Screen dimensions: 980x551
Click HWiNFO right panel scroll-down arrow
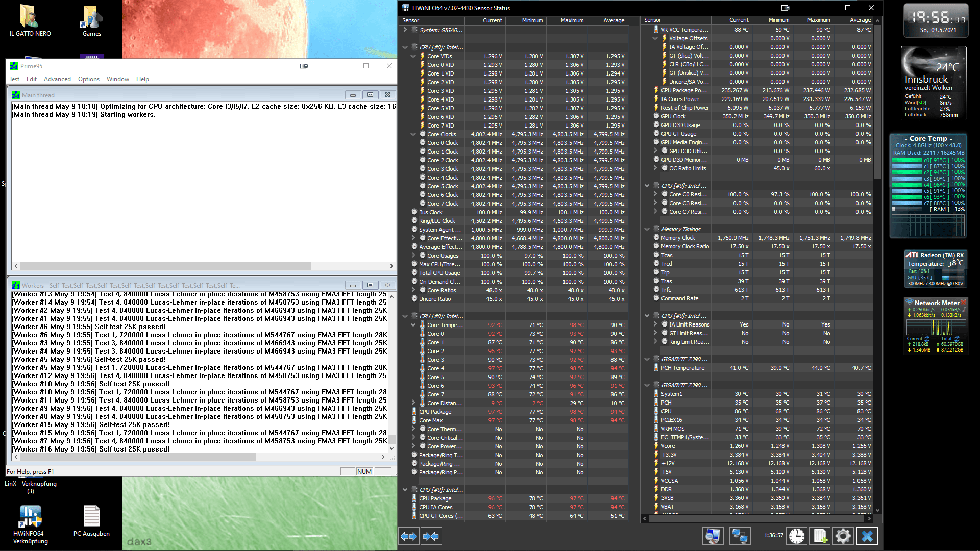tap(878, 510)
